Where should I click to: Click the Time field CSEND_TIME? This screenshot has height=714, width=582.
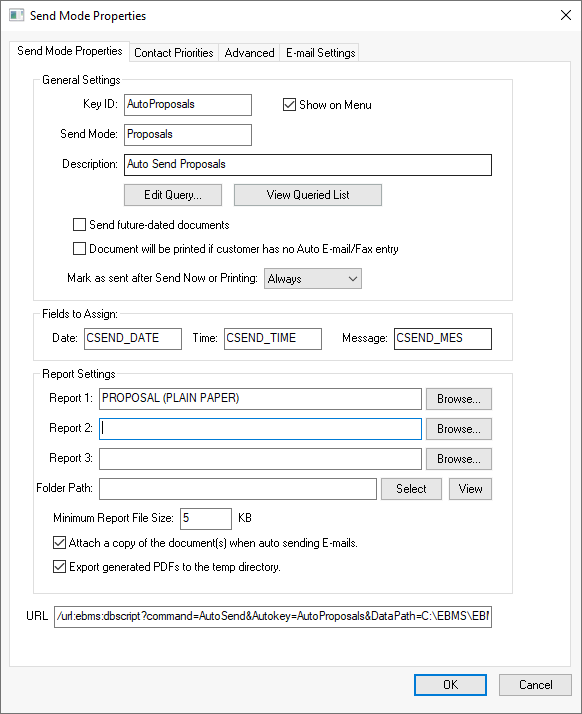[273, 339]
